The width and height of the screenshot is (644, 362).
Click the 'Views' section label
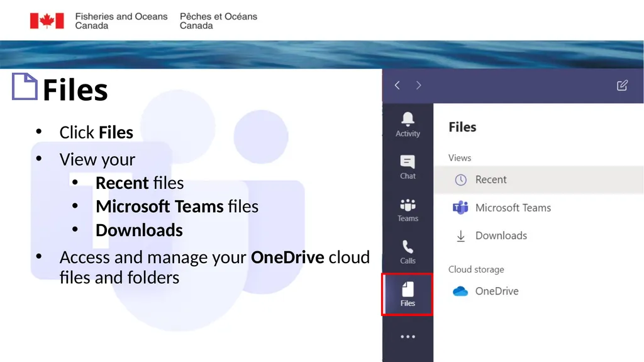tap(460, 158)
